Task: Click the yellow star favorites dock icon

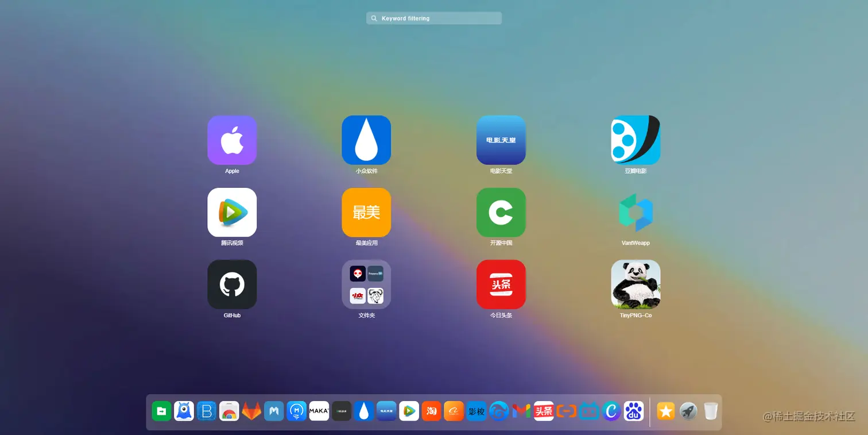Action: pyautogui.click(x=666, y=411)
